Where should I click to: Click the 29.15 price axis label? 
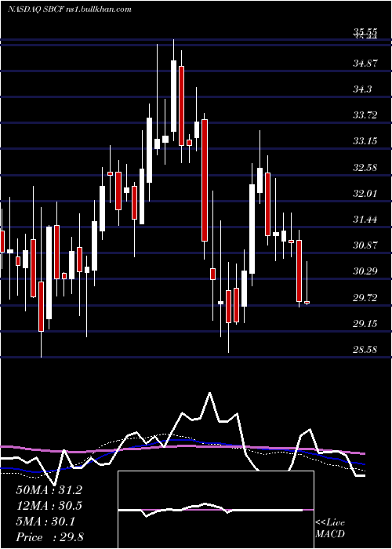pos(365,323)
